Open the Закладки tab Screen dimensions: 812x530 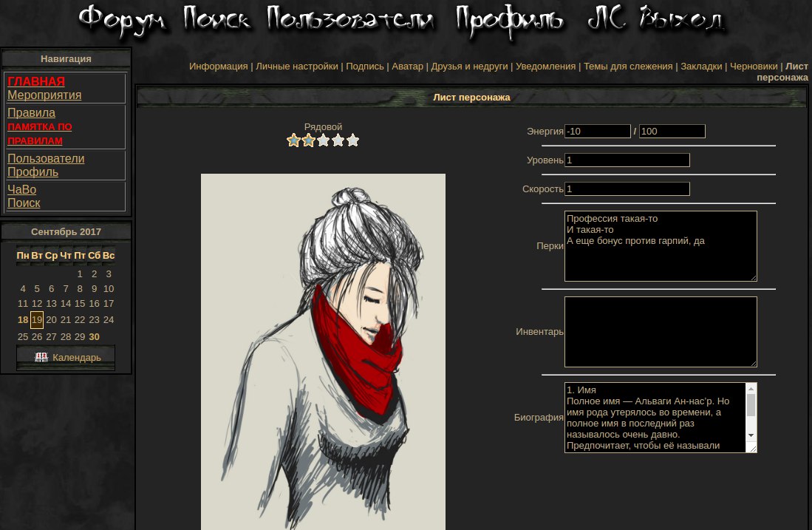(x=701, y=67)
